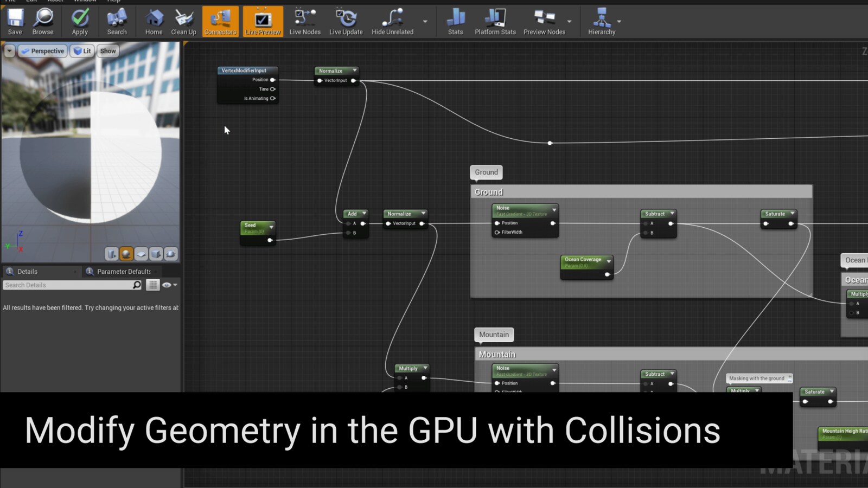Switch to the Details tab

(27, 272)
